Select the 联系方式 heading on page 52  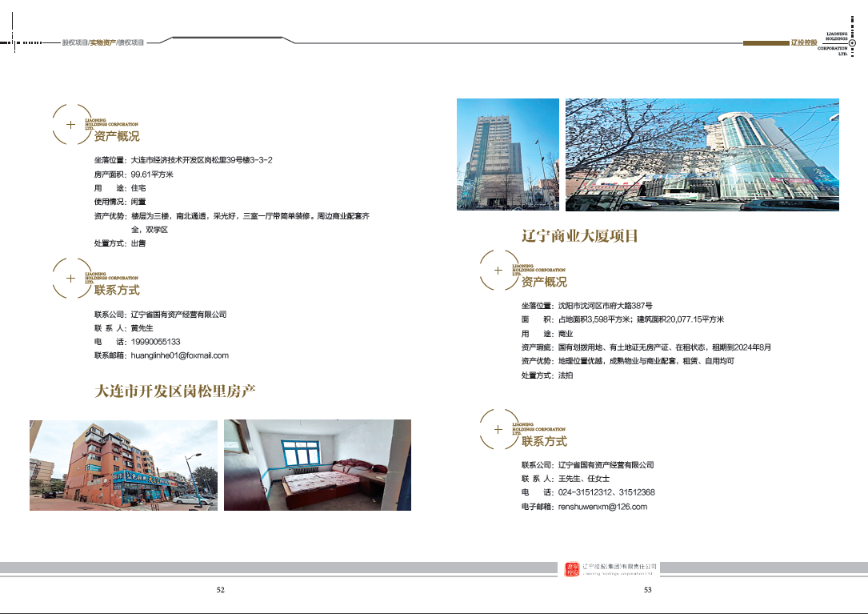coord(117,290)
